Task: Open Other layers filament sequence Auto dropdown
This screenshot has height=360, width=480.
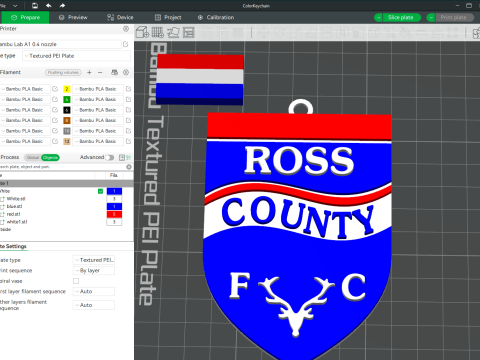Action: (94, 305)
